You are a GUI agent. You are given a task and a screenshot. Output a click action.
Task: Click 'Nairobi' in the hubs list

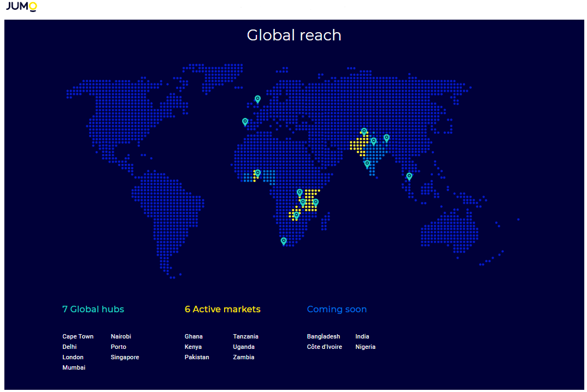121,336
